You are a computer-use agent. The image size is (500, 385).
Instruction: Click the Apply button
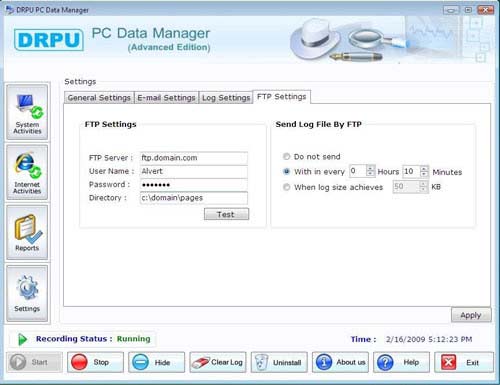pos(471,315)
